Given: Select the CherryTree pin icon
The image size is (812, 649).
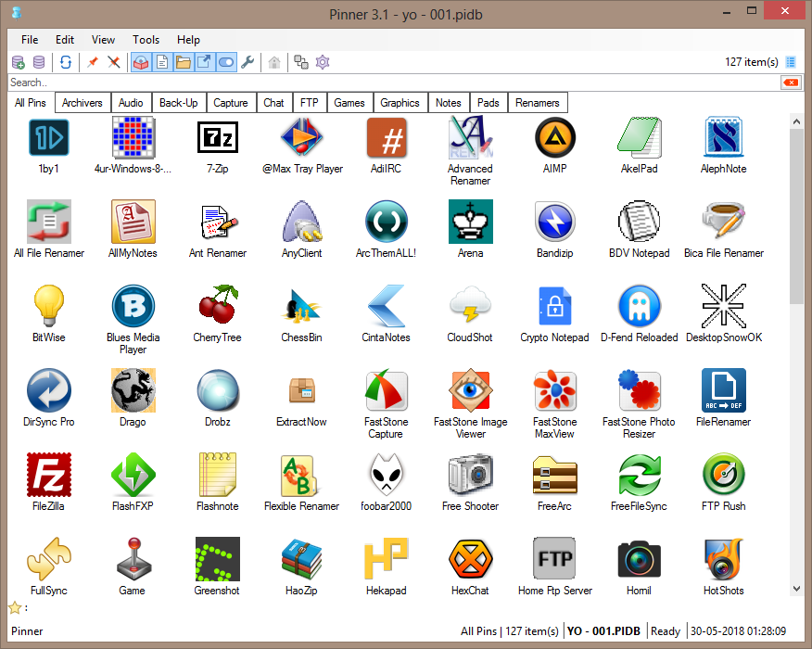Looking at the screenshot, I should (x=218, y=304).
